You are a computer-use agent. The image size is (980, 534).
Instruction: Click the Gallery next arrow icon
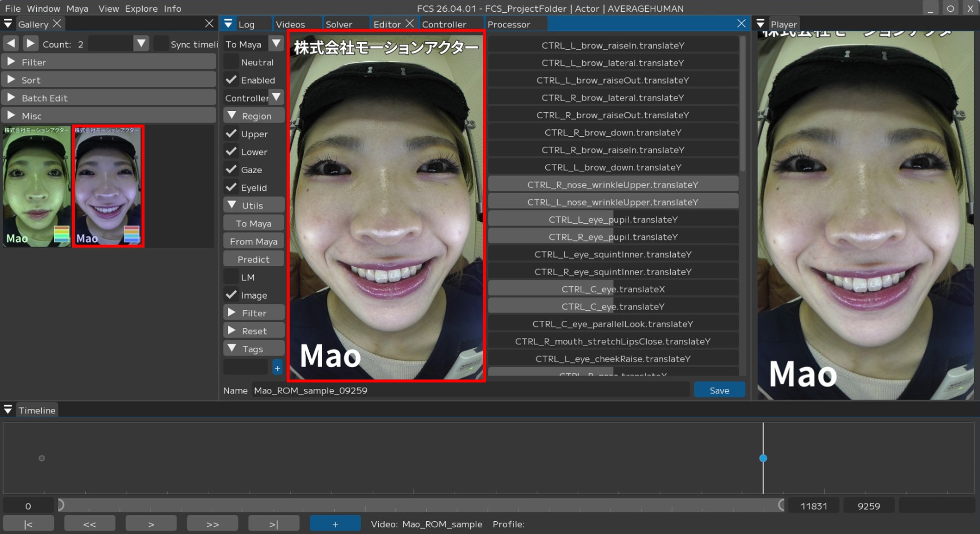pos(30,44)
